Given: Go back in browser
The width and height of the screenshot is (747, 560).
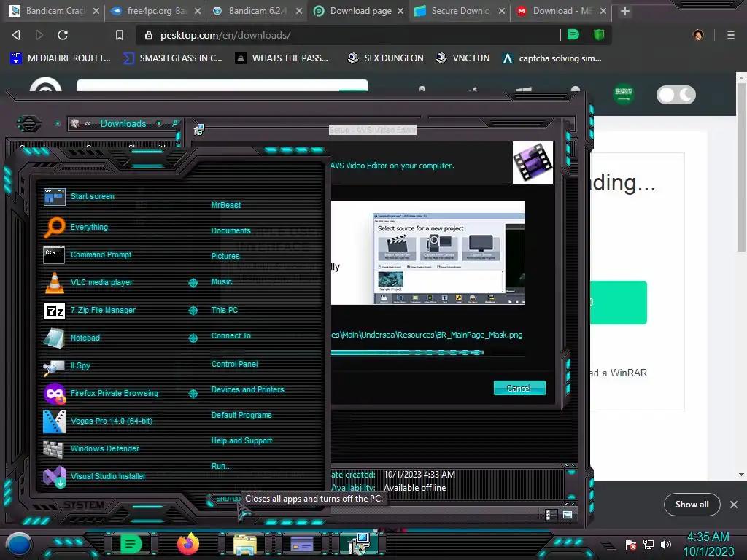Looking at the screenshot, I should tap(16, 35).
